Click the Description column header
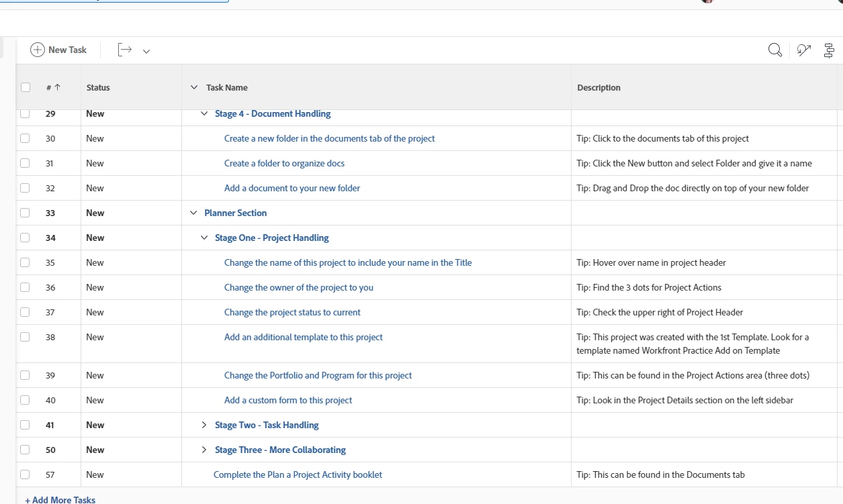Screen dimensions: 843x504 (598, 87)
